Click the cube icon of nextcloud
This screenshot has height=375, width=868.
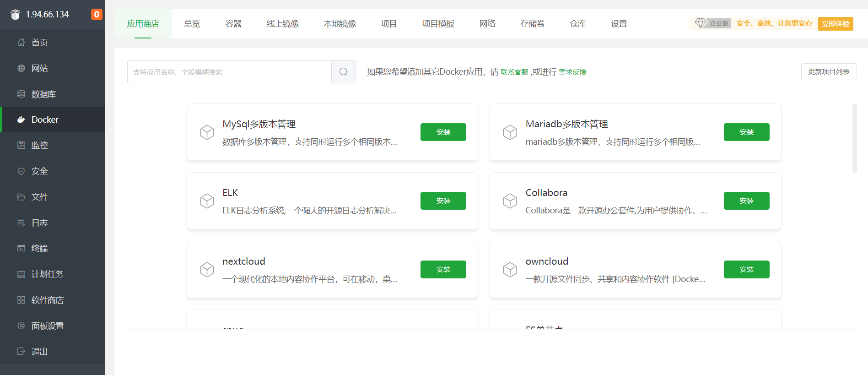[x=207, y=270]
